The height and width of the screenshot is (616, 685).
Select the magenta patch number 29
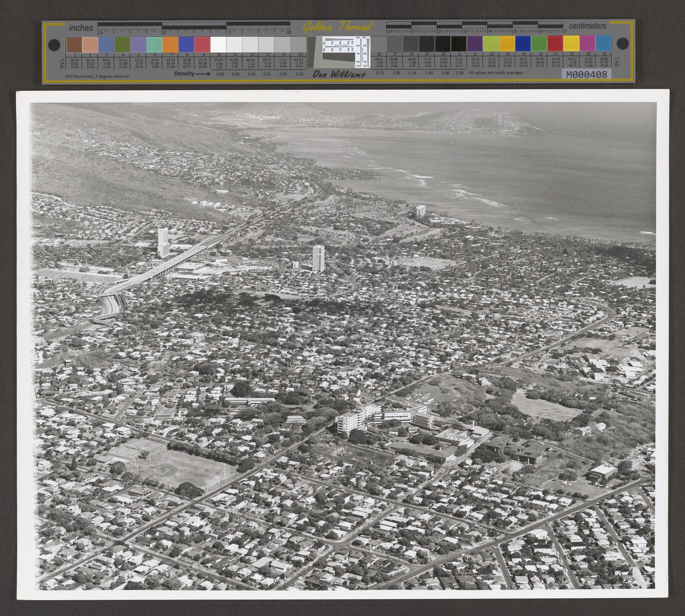[x=588, y=44]
